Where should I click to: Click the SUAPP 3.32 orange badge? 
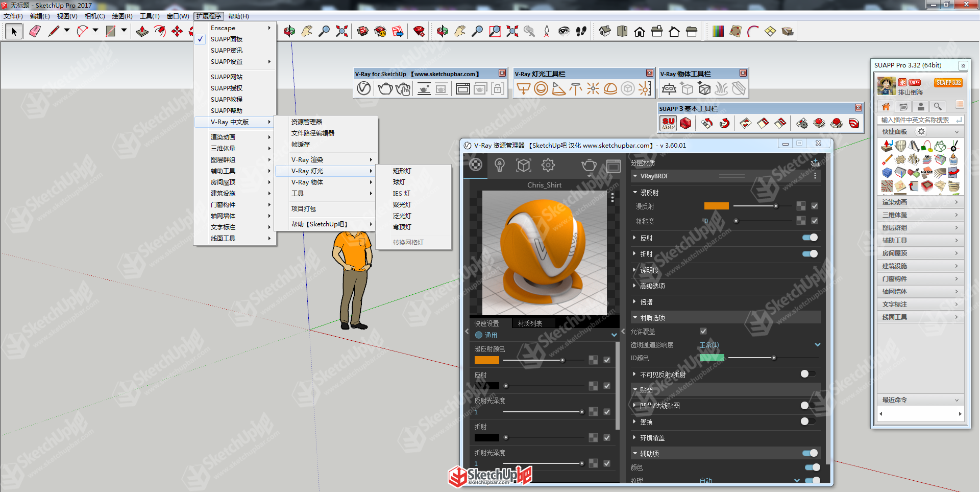click(x=948, y=82)
